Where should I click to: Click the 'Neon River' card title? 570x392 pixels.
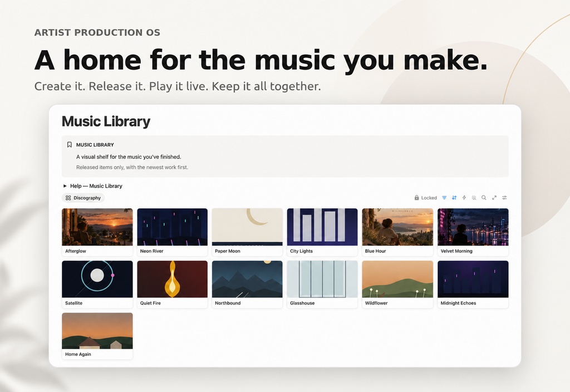coord(151,251)
